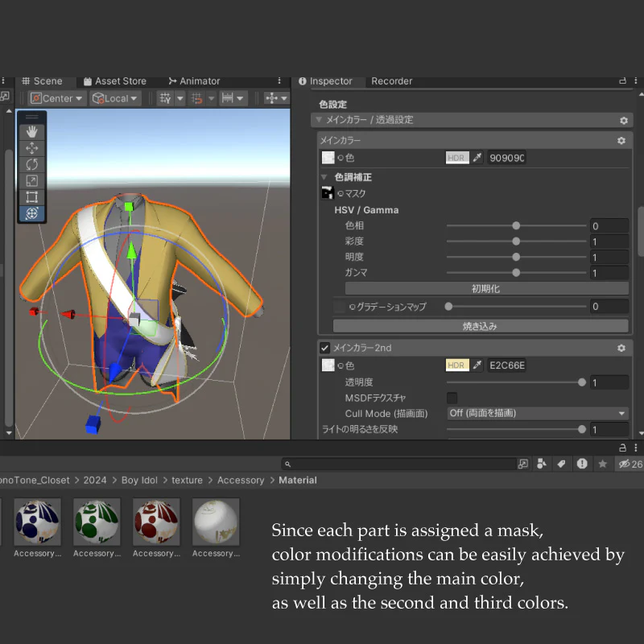Click the Project panel lock icon
This screenshot has width=644, height=644.
622,448
